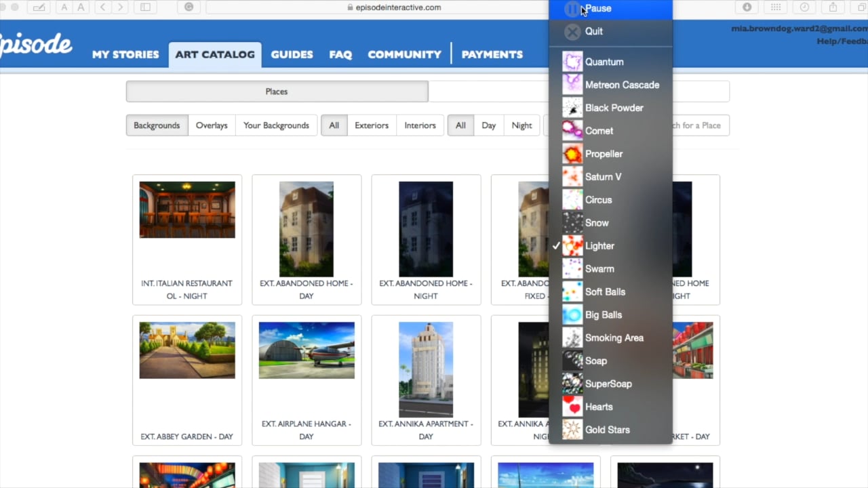Select the Metreon Cascade effect icon
This screenshot has width=868, height=488.
click(572, 85)
